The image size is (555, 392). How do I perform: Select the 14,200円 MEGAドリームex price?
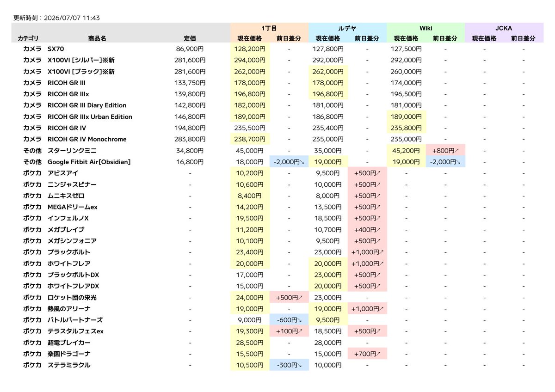250,207
